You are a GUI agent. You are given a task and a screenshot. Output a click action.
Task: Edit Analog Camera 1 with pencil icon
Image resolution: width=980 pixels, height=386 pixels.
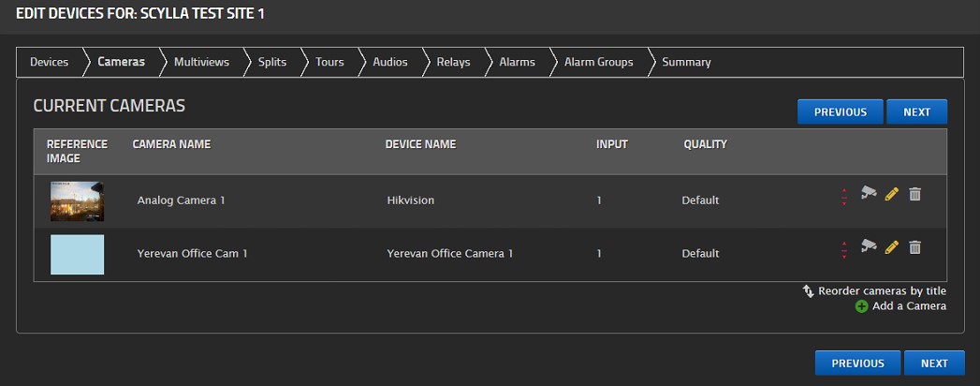tap(891, 194)
